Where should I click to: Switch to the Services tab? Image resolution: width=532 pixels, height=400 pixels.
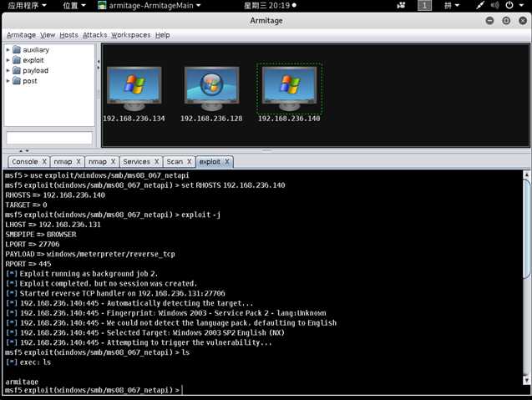137,162
